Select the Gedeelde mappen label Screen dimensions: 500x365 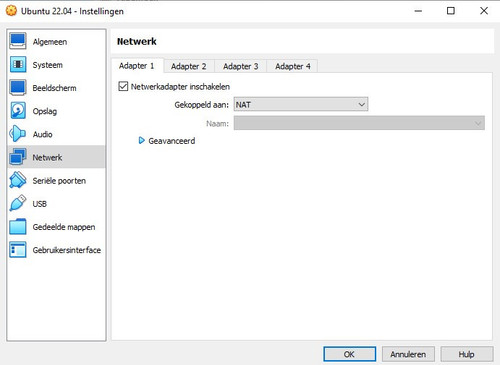click(x=64, y=227)
